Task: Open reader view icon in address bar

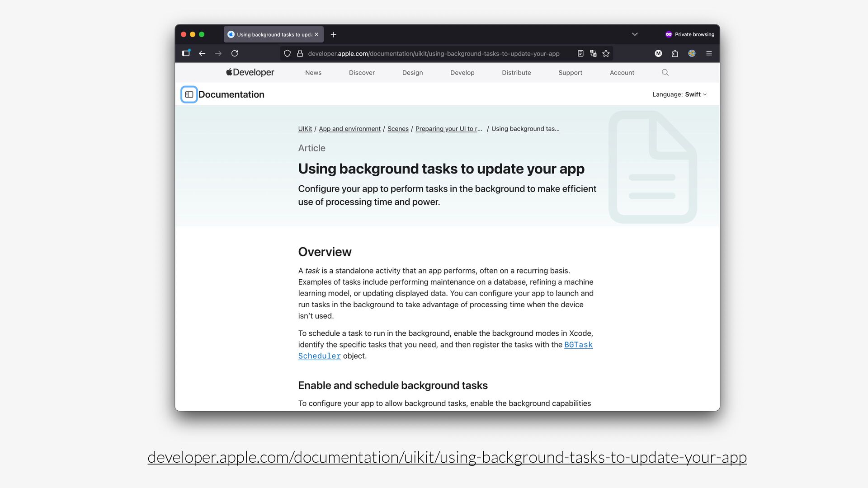Action: click(x=580, y=53)
